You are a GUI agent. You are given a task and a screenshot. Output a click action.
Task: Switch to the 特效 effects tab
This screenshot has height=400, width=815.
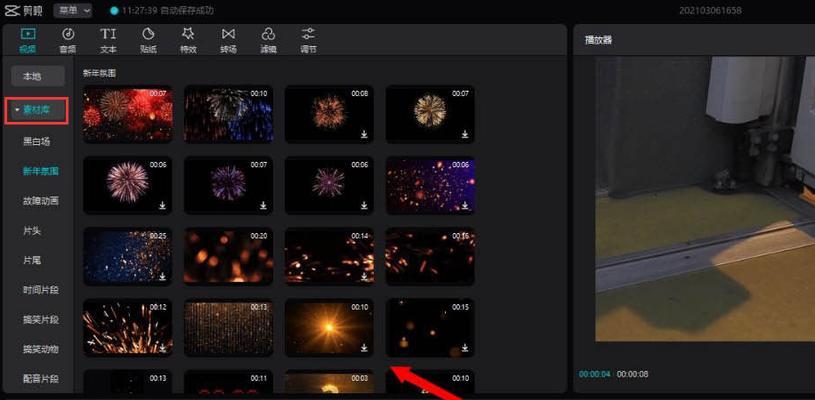pos(188,41)
